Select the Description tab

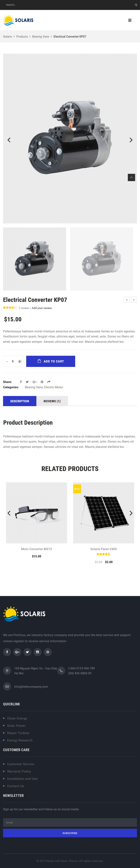click(x=20, y=401)
